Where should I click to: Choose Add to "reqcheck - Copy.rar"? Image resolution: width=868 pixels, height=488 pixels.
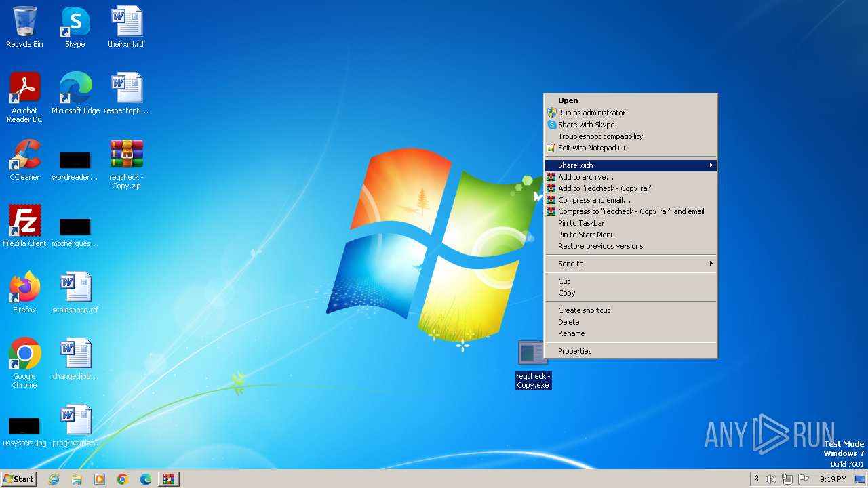[631, 188]
